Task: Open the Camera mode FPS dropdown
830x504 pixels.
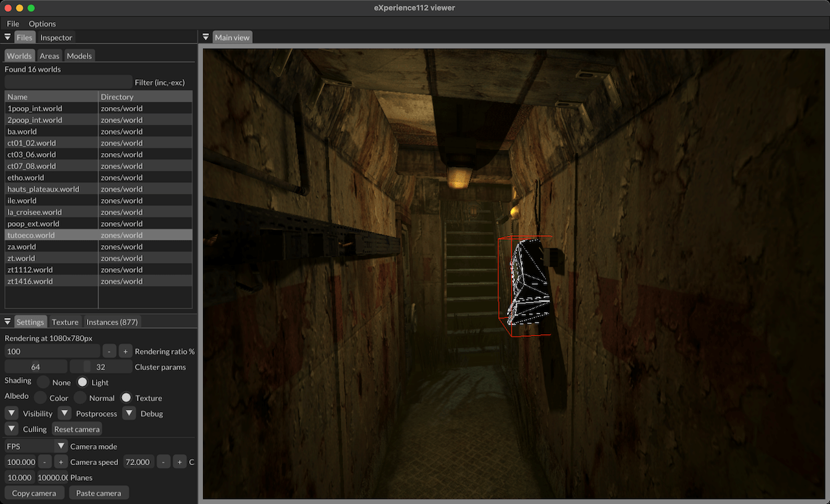Action: (36, 446)
